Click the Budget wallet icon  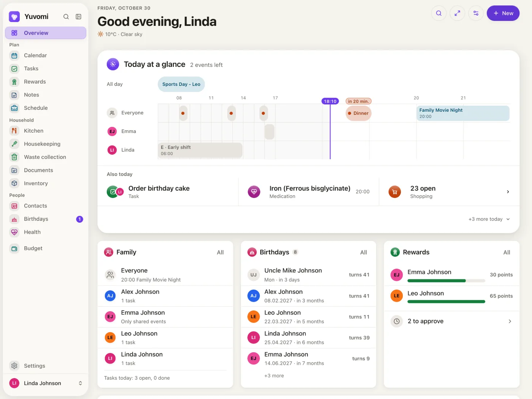pyautogui.click(x=14, y=249)
